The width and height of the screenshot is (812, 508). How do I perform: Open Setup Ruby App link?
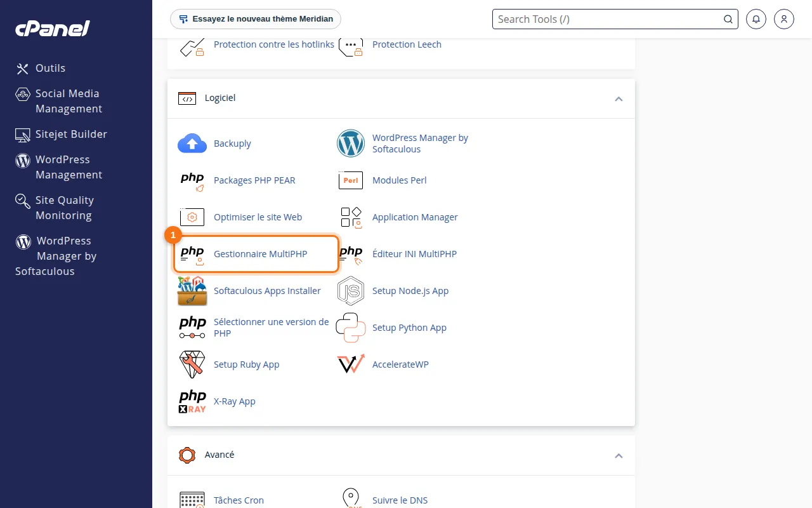coord(246,364)
